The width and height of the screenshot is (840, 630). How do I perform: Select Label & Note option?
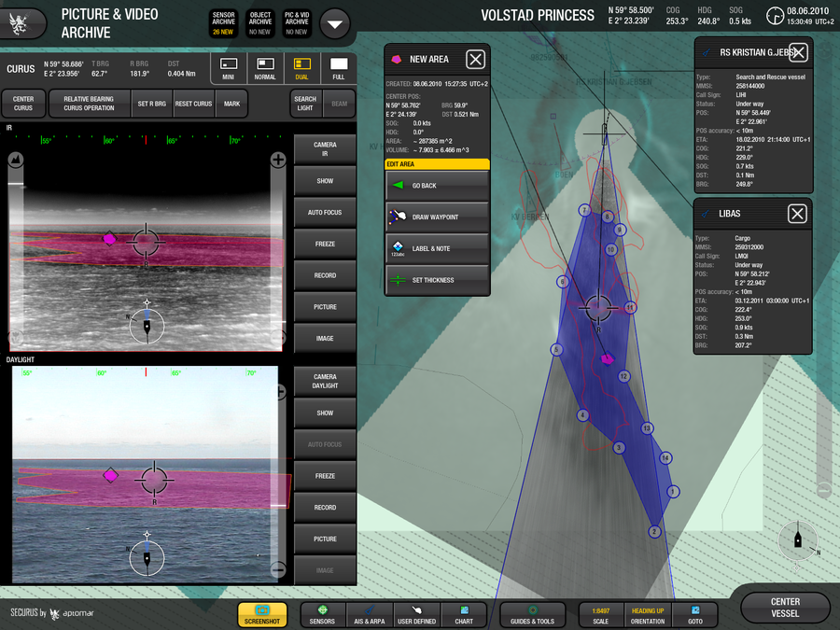click(x=437, y=248)
